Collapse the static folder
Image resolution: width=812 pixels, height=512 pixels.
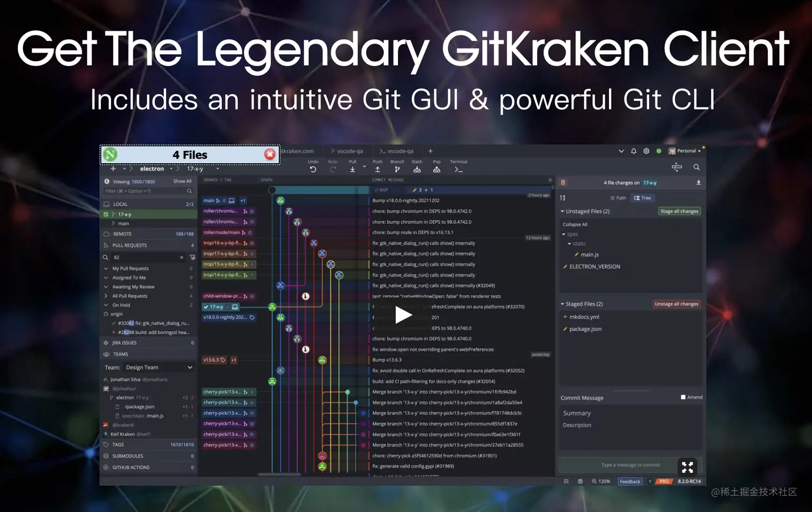(x=569, y=244)
